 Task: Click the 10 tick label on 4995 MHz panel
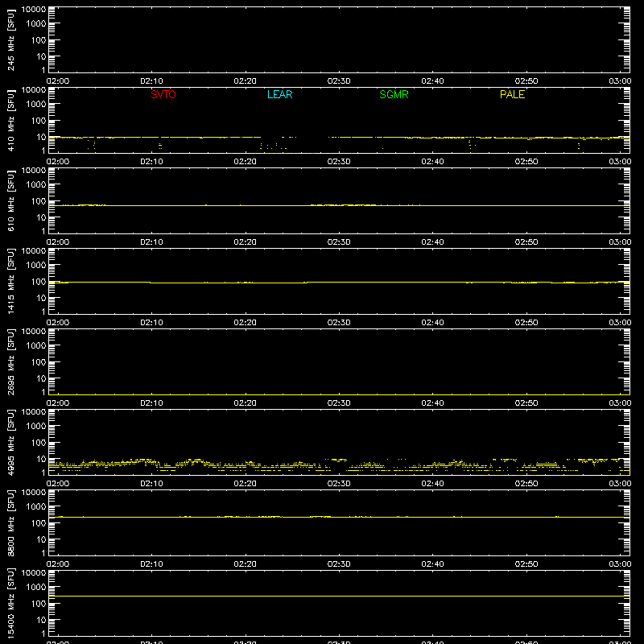point(41,459)
